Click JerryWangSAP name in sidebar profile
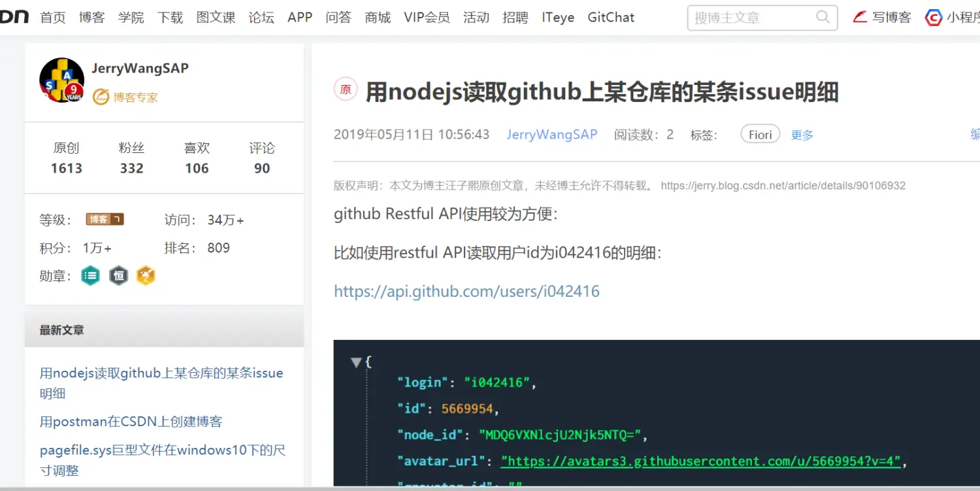 tap(140, 68)
